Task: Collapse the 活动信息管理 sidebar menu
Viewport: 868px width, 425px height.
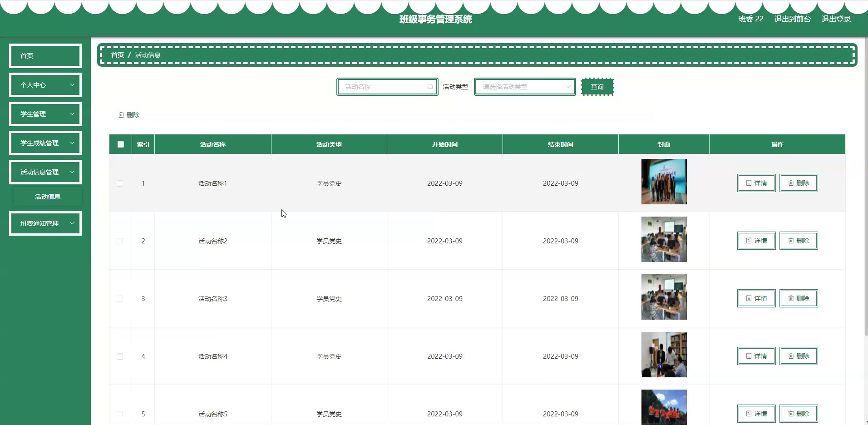Action: [x=45, y=172]
